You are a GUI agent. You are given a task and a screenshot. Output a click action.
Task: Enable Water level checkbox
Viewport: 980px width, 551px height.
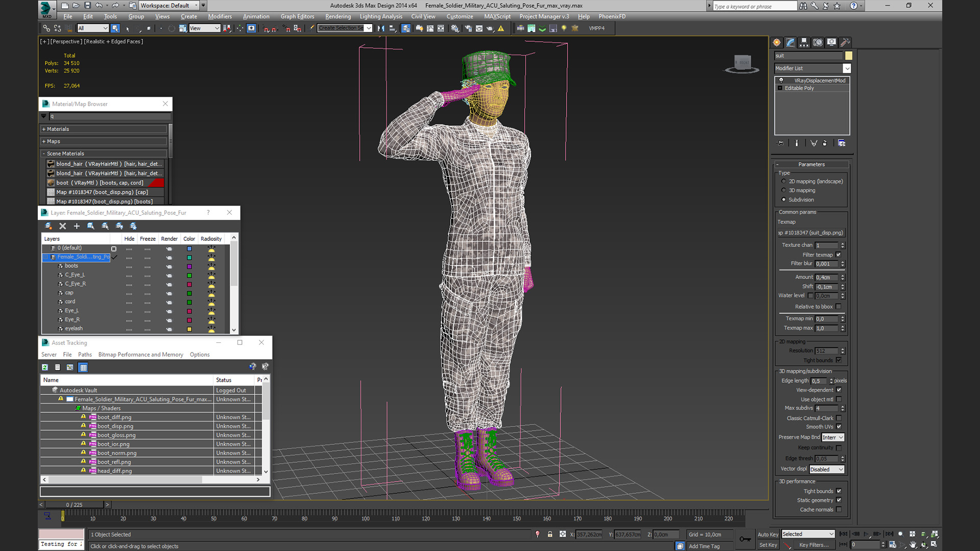tap(810, 295)
